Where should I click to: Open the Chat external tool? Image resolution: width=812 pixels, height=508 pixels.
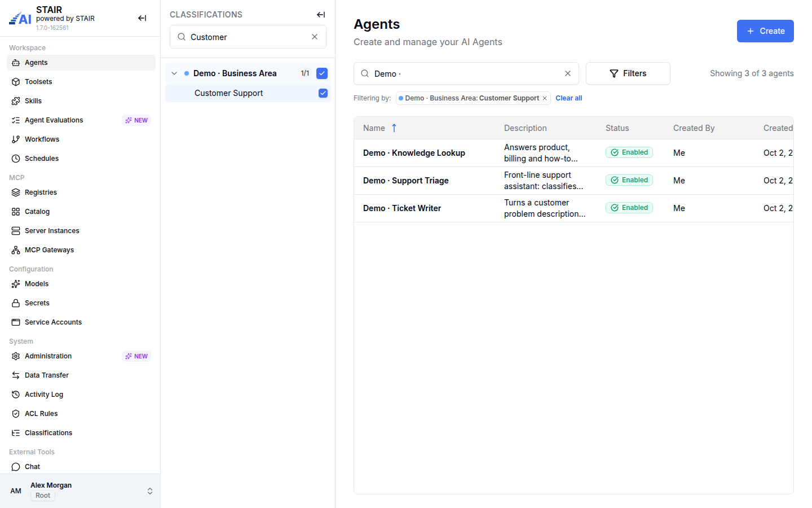[81, 467]
